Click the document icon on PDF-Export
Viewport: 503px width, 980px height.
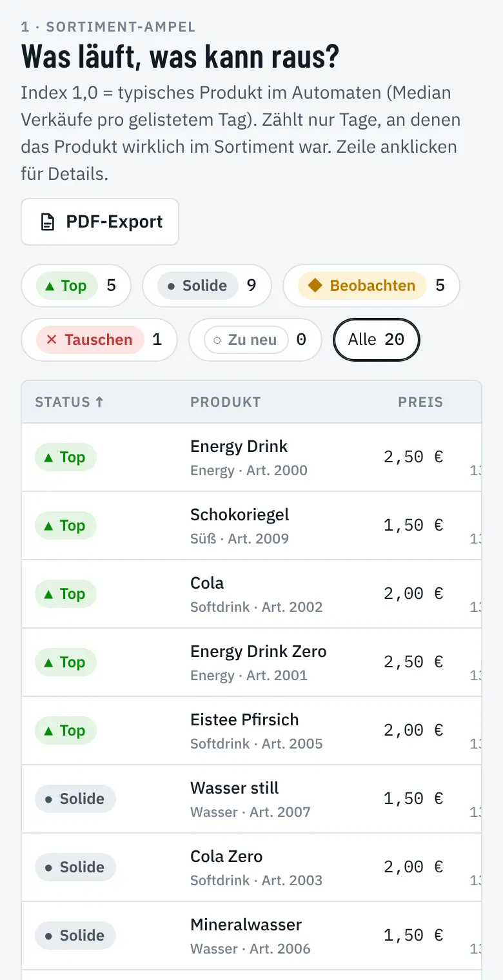[x=48, y=222]
